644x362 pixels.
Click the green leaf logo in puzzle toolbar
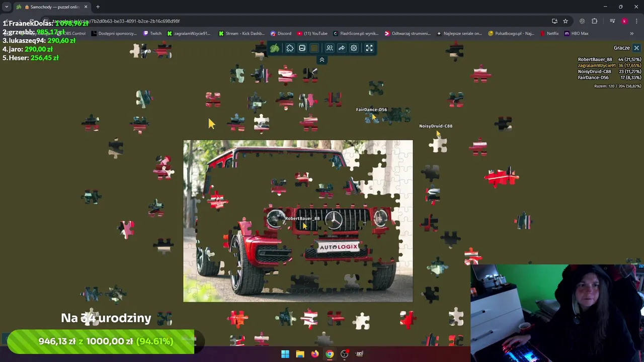click(x=275, y=48)
